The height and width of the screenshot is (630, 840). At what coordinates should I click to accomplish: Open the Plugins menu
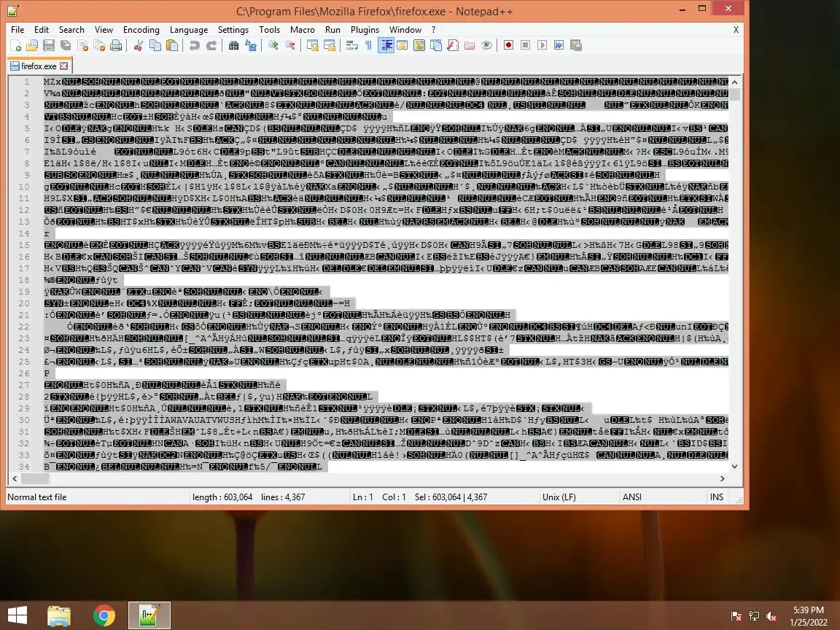365,30
